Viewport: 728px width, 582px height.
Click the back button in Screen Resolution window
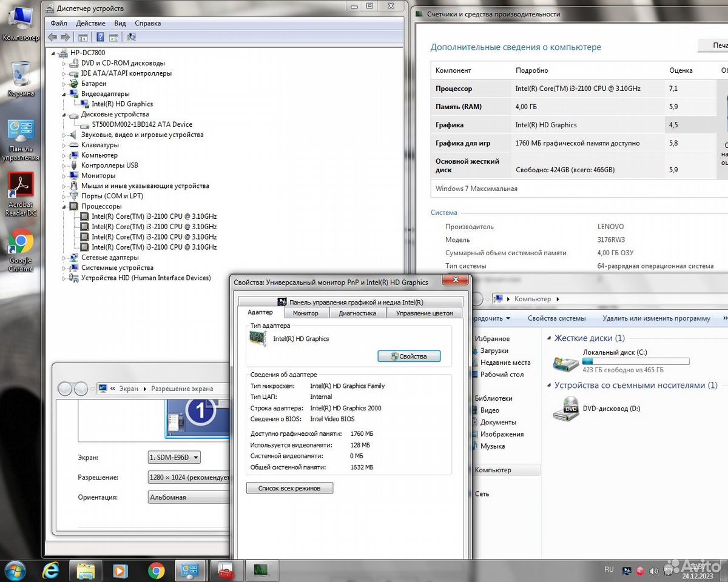(64, 389)
